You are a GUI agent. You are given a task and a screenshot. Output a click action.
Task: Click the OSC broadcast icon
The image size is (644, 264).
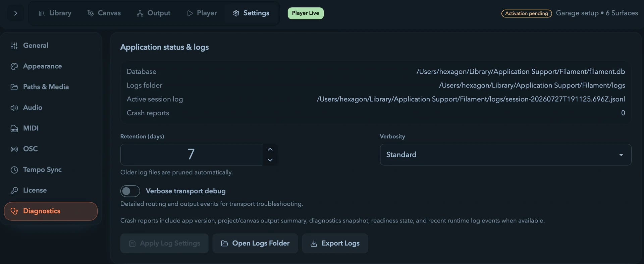point(14,149)
